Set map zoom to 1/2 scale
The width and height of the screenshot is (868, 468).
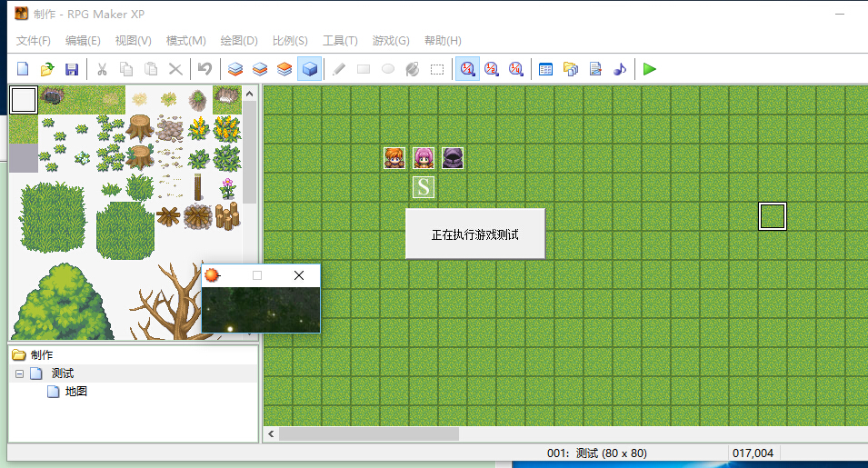tap(492, 69)
